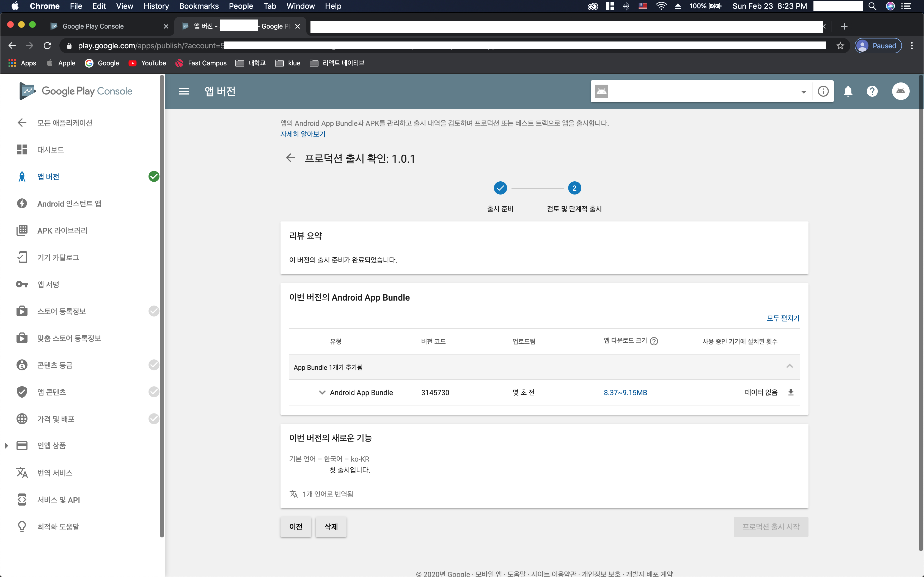Image resolution: width=924 pixels, height=577 pixels.
Task: Click the app info circle icon
Action: [x=823, y=91]
